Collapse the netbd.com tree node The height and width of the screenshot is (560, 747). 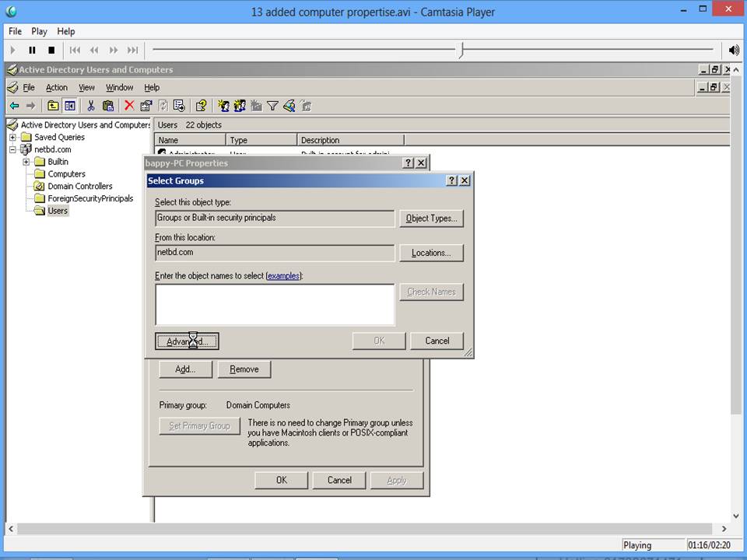pos(13,149)
